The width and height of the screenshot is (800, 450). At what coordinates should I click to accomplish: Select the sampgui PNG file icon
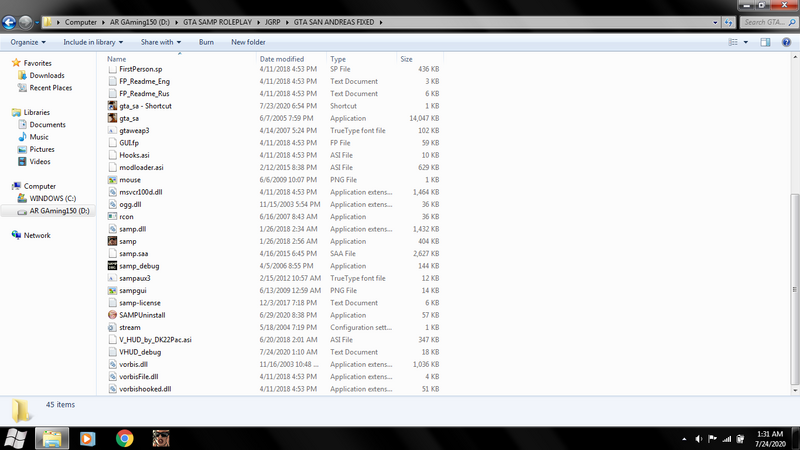click(112, 291)
